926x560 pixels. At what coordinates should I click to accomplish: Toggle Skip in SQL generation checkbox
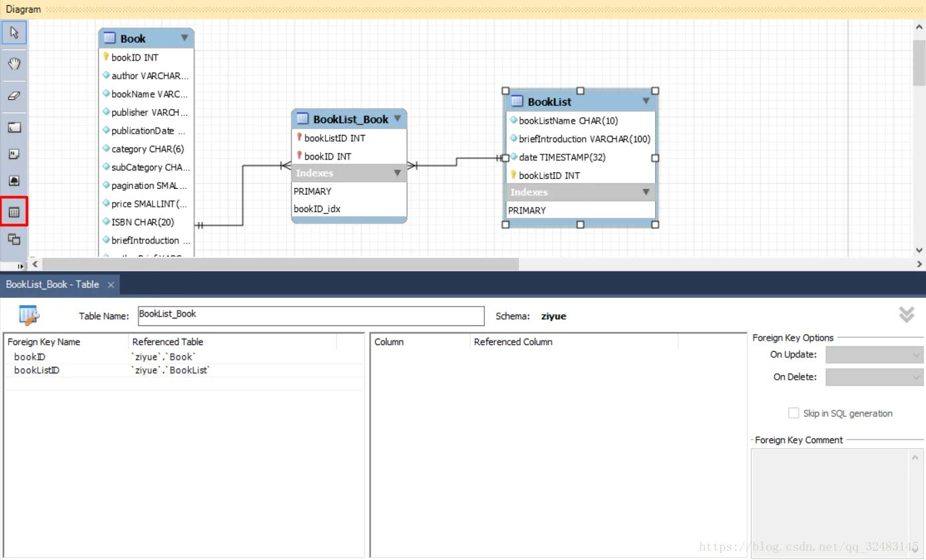793,413
